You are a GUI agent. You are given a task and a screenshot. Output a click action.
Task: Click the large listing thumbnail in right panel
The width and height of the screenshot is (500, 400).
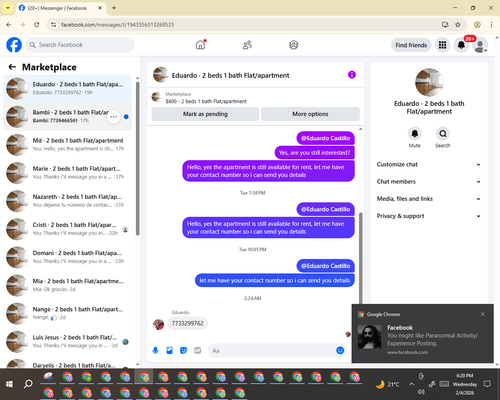pos(429,82)
